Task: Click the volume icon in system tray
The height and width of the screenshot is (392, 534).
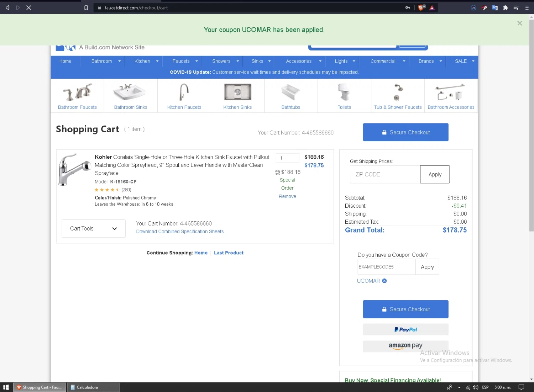Action: 476,387
